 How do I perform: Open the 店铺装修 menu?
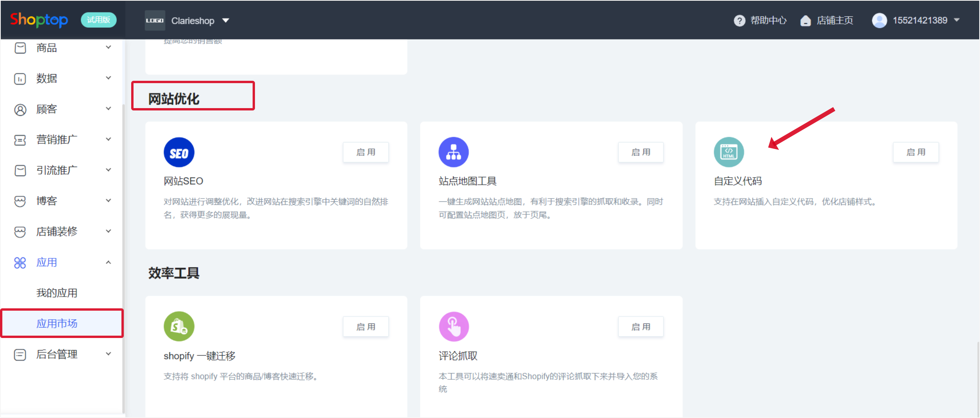tap(57, 231)
